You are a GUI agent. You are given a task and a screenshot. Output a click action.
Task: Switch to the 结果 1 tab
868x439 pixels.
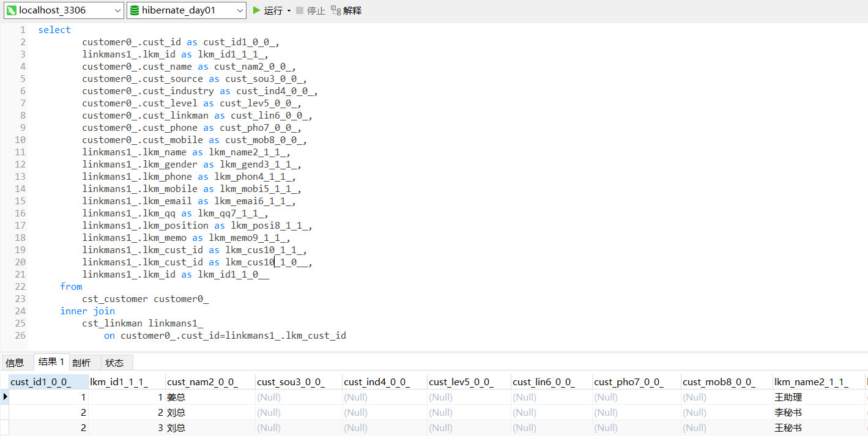51,362
